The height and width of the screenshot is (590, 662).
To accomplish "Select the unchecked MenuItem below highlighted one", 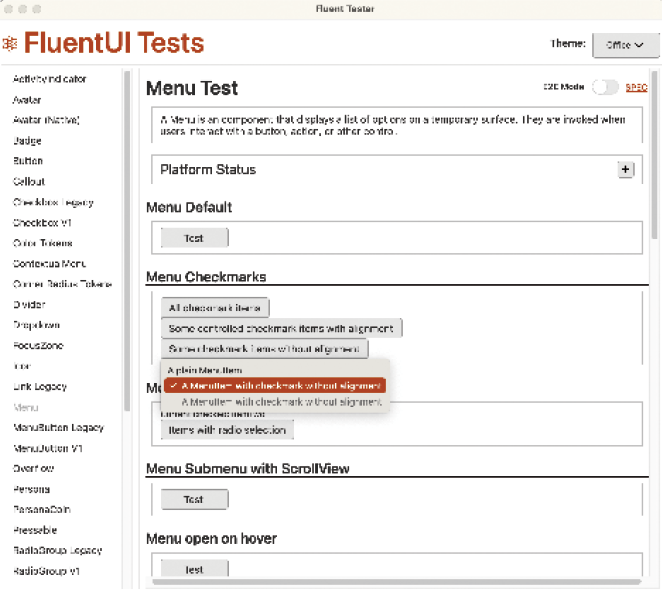I will pos(274,402).
